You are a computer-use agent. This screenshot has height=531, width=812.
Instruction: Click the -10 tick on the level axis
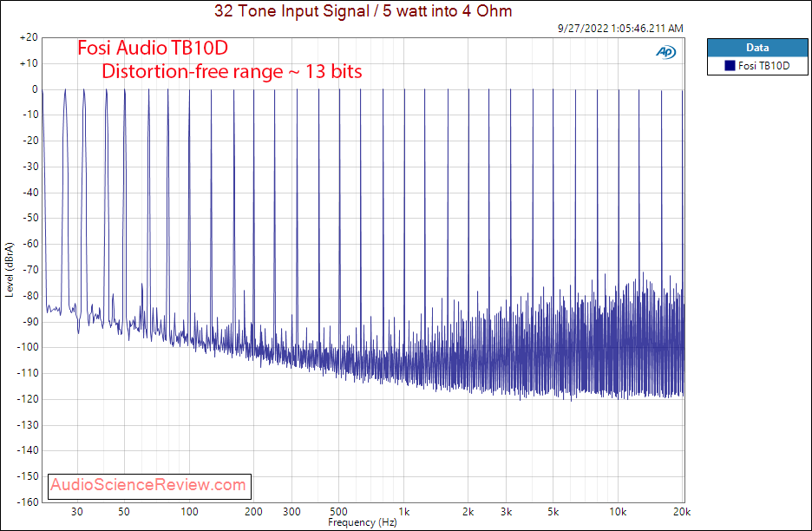click(x=30, y=115)
